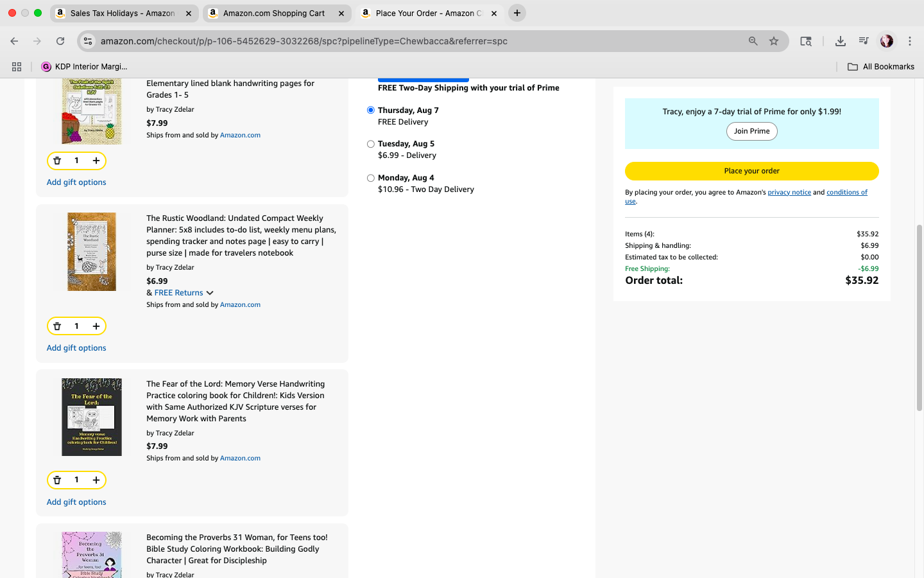The image size is (924, 578).
Task: Open KDP Interior Margi... bookmark
Action: point(84,67)
